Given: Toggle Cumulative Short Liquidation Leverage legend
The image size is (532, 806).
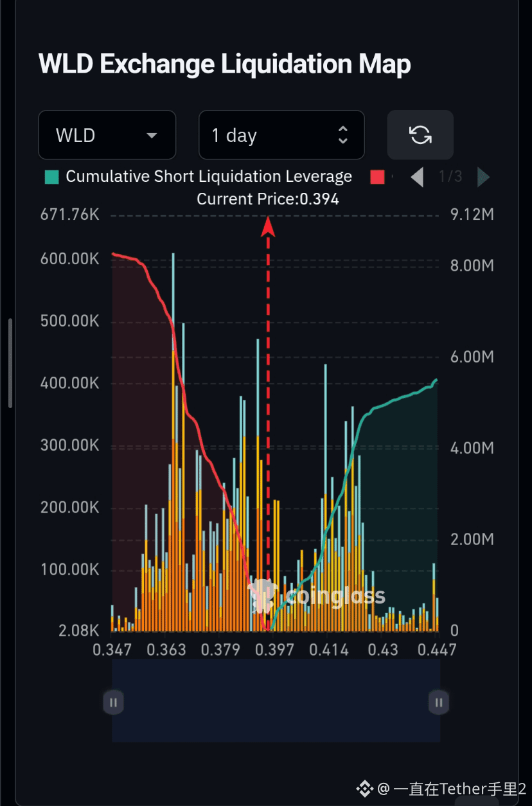Looking at the screenshot, I should 199,177.
